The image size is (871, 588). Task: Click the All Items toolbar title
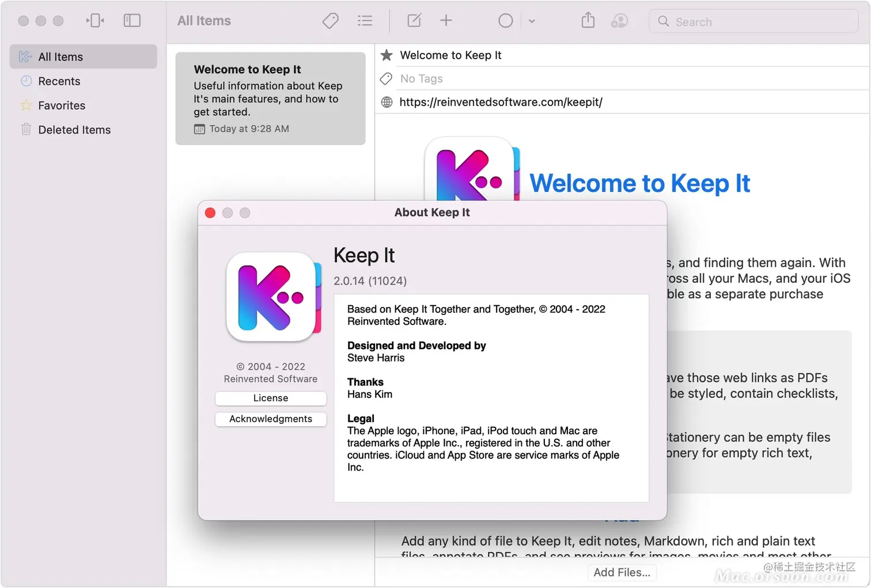(x=204, y=21)
